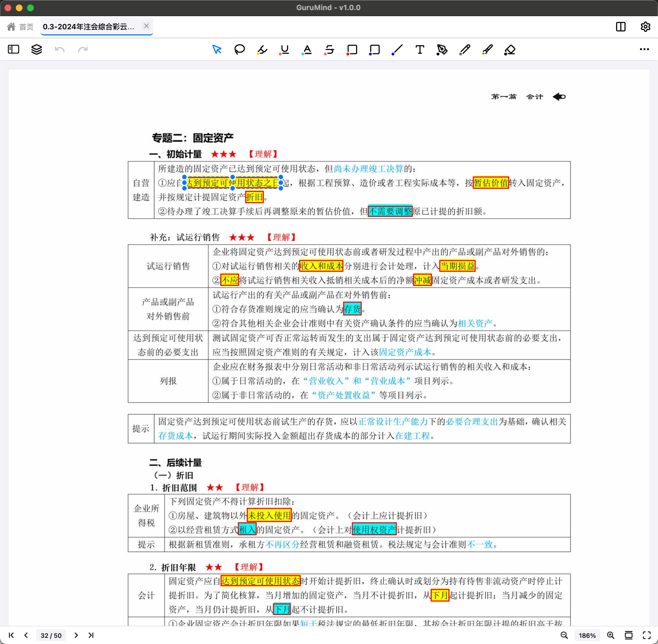Choose the underline annotation tool
This screenshot has height=644, width=658.
click(x=284, y=50)
